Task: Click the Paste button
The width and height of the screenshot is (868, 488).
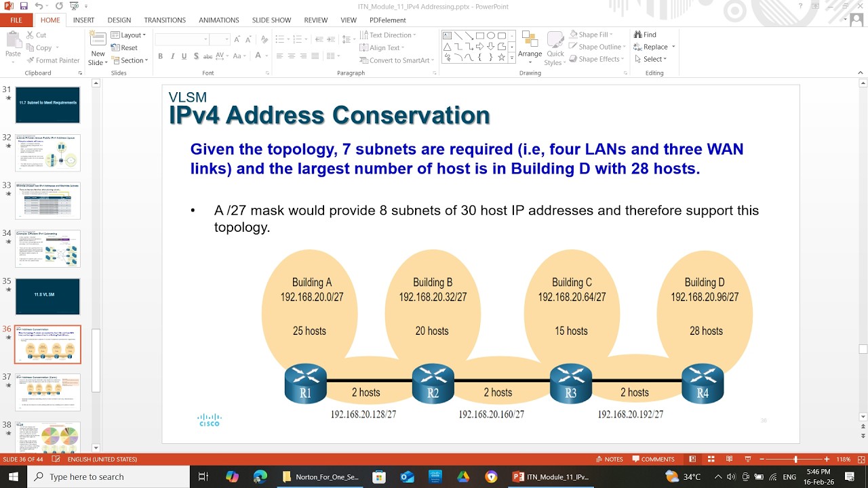Action: 13,47
